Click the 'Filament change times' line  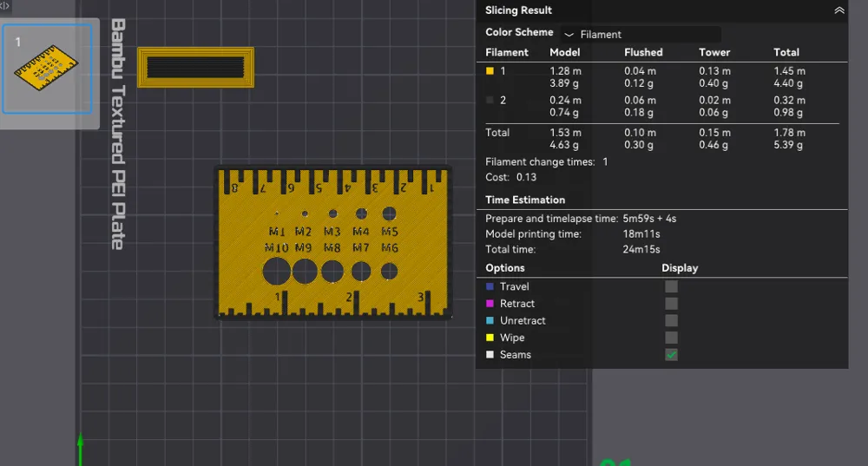tap(546, 161)
